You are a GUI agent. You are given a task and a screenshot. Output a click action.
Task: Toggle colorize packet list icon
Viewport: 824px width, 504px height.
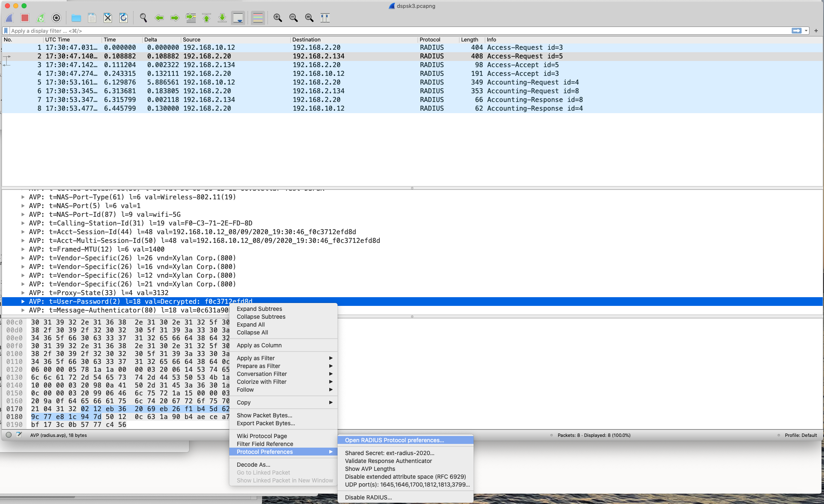[258, 18]
